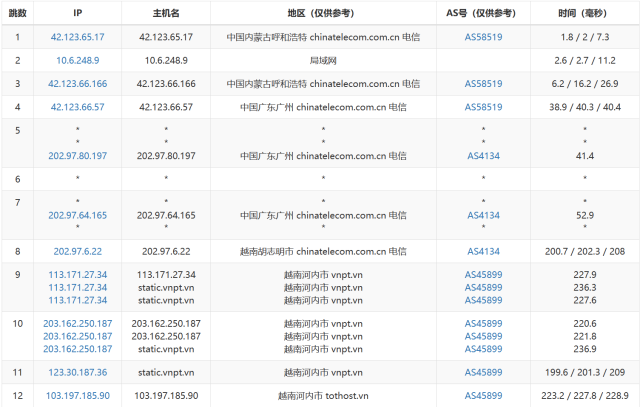The image size is (640, 407).
Task: Select the 越南胡志明市 chinatelecom.com.cn region text
Action: 323,251
